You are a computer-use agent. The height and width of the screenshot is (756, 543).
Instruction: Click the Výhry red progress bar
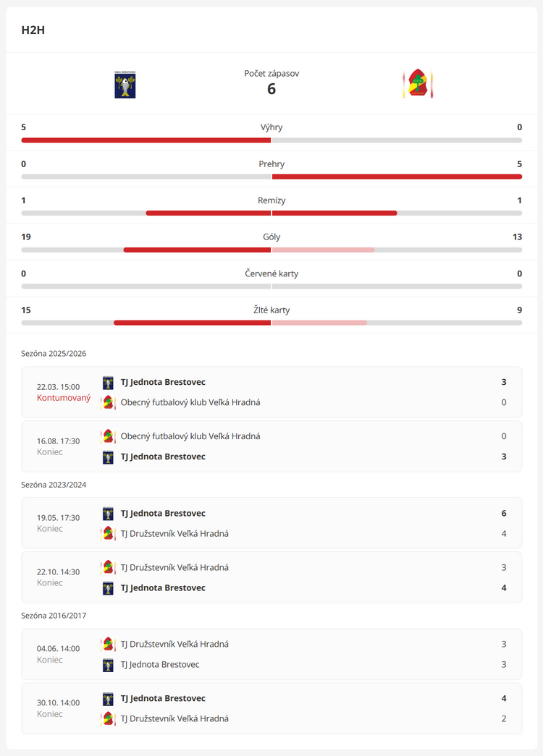(x=146, y=140)
